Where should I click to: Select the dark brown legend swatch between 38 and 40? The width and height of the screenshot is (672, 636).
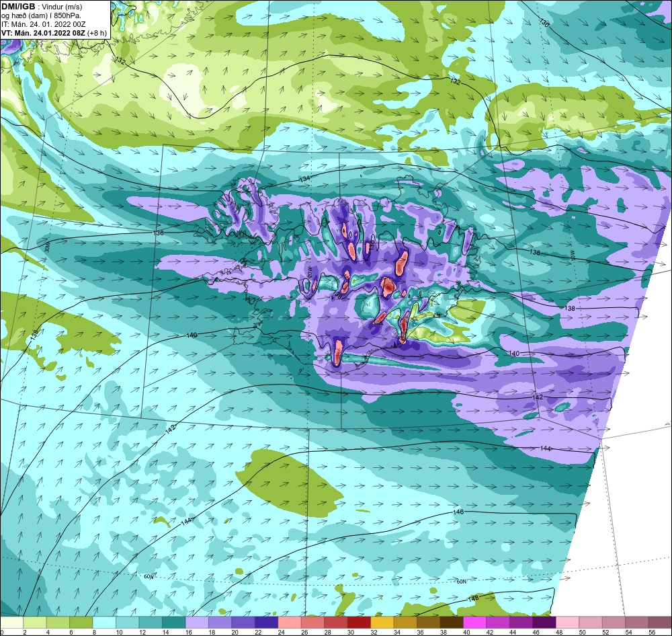[452, 623]
